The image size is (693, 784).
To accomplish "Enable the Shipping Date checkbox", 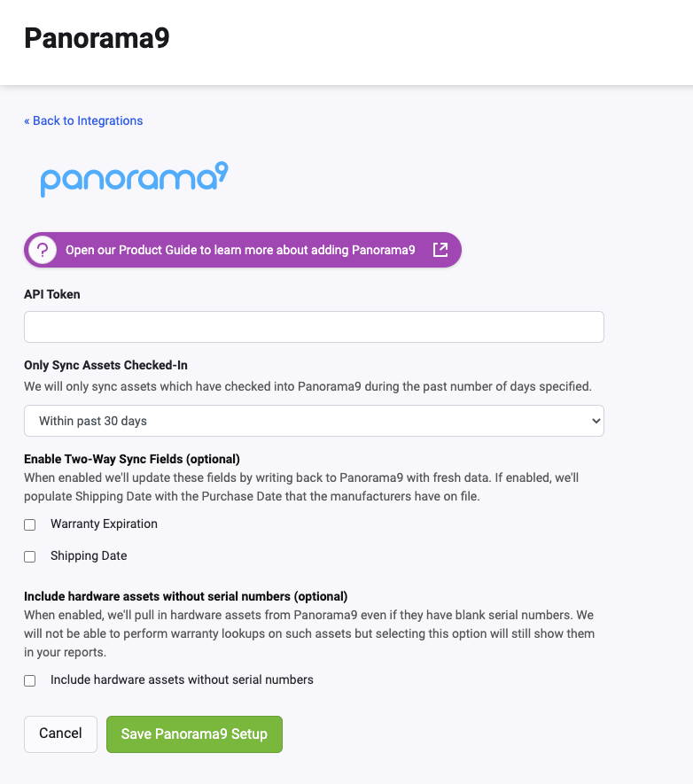I will pos(29,556).
